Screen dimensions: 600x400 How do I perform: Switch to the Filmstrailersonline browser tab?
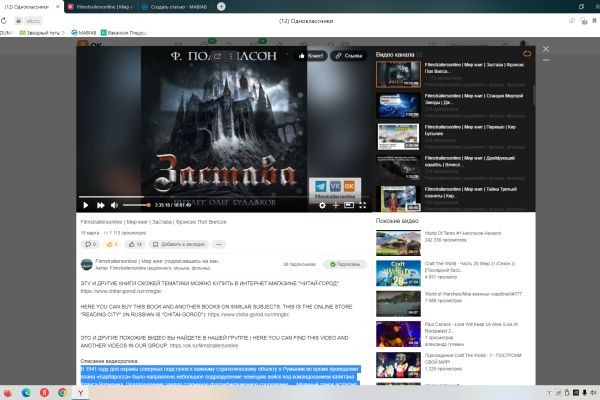click(101, 7)
